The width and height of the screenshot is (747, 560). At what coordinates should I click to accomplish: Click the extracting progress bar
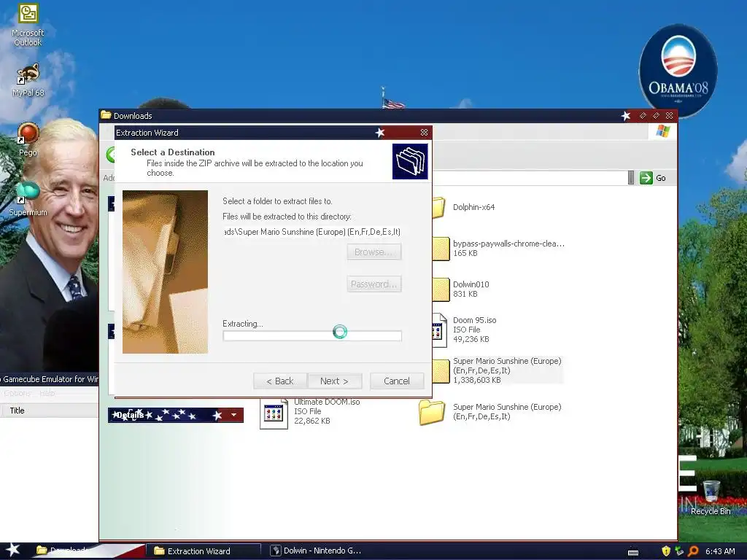click(312, 335)
